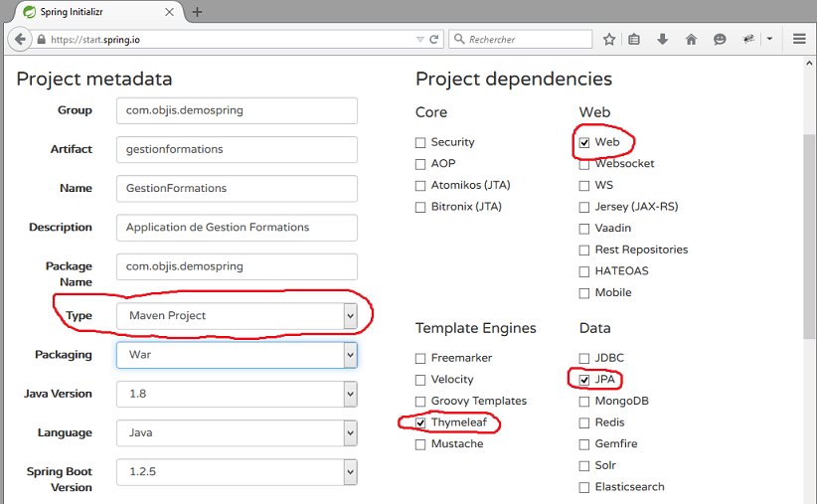Open a new browser tab with plus
Image resolution: width=817 pixels, height=504 pixels.
[197, 12]
